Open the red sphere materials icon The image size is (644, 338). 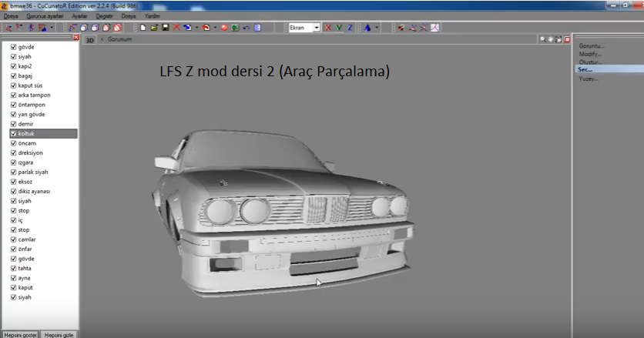click(224, 28)
